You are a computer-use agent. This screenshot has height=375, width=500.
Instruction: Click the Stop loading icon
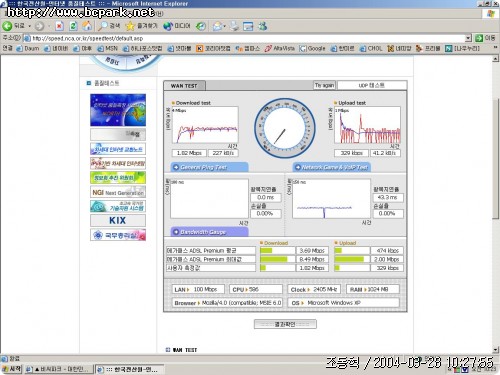click(x=59, y=26)
